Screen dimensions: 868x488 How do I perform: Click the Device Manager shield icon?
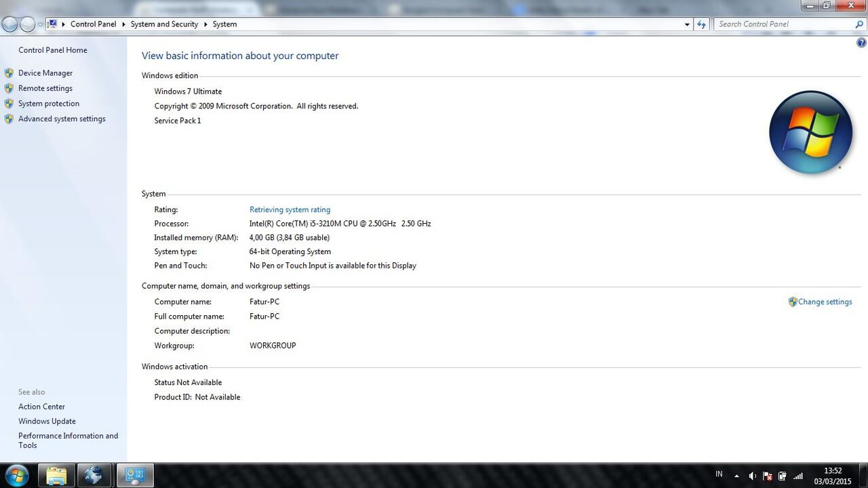tap(9, 73)
